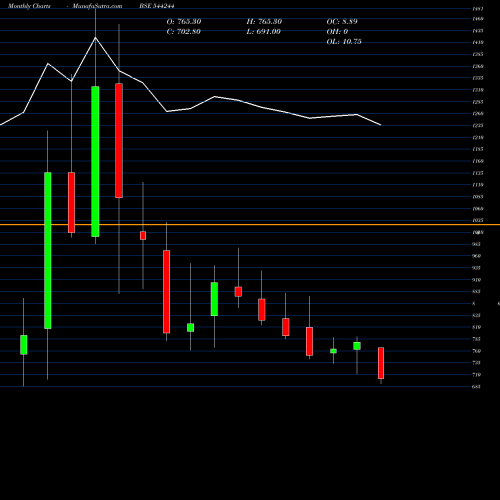
Task: Click the peak of the white moving-average line
Action: [95, 38]
